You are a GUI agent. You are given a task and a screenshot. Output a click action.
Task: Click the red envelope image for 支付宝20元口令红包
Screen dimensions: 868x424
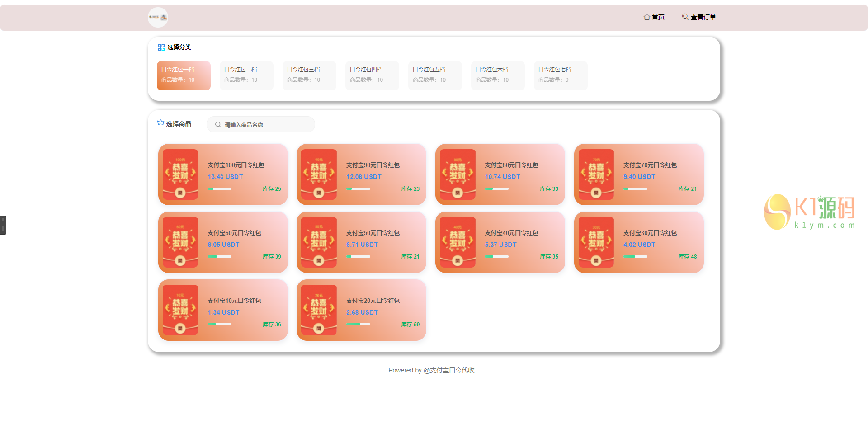[x=319, y=310]
